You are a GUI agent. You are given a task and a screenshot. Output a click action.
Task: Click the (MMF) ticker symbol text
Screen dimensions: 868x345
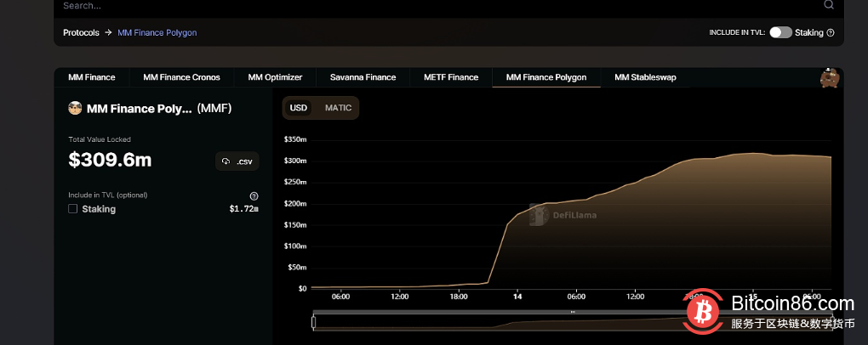pos(214,109)
